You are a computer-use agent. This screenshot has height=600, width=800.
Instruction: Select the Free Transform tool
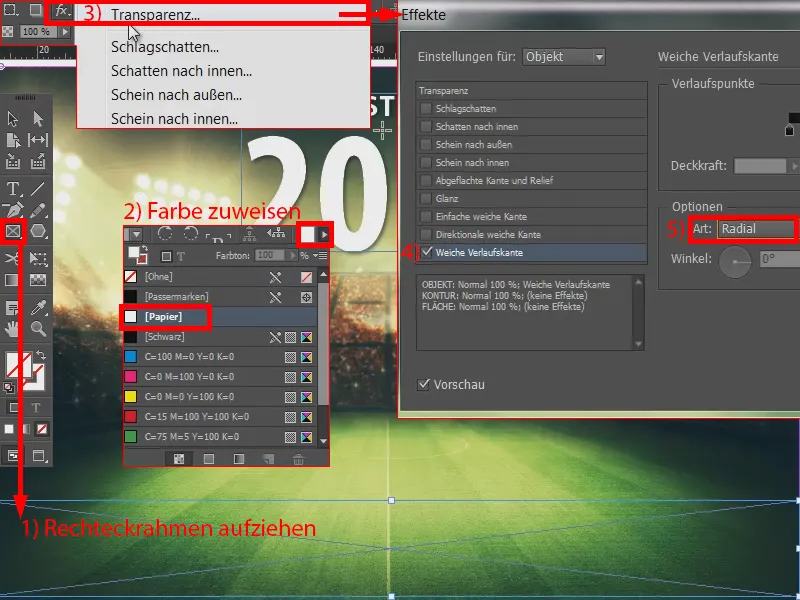coord(38,258)
